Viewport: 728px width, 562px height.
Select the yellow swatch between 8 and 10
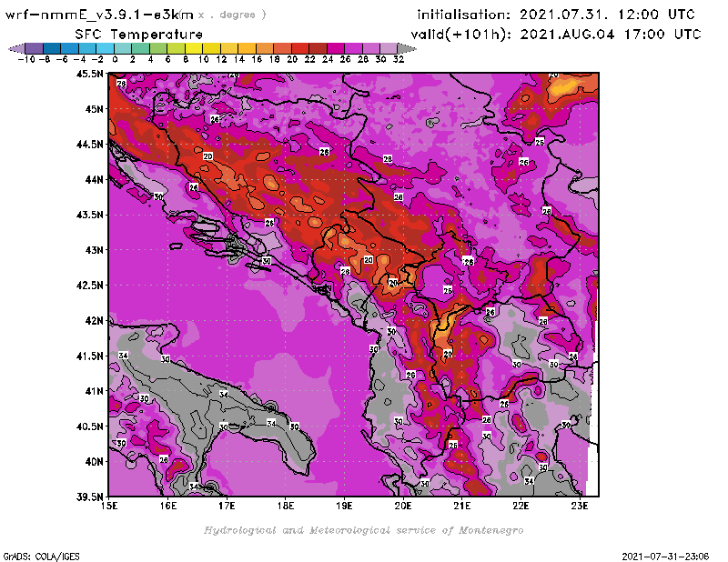point(194,48)
